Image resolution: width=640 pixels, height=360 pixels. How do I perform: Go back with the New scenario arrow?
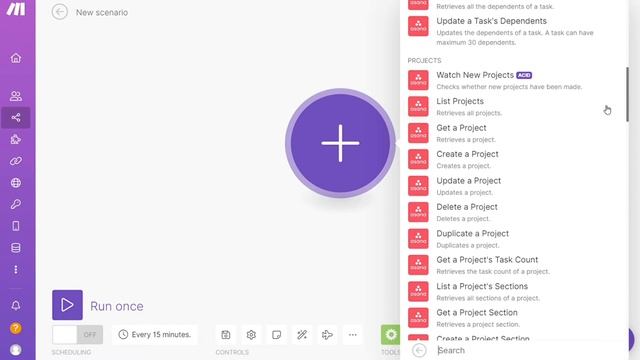[x=60, y=12]
